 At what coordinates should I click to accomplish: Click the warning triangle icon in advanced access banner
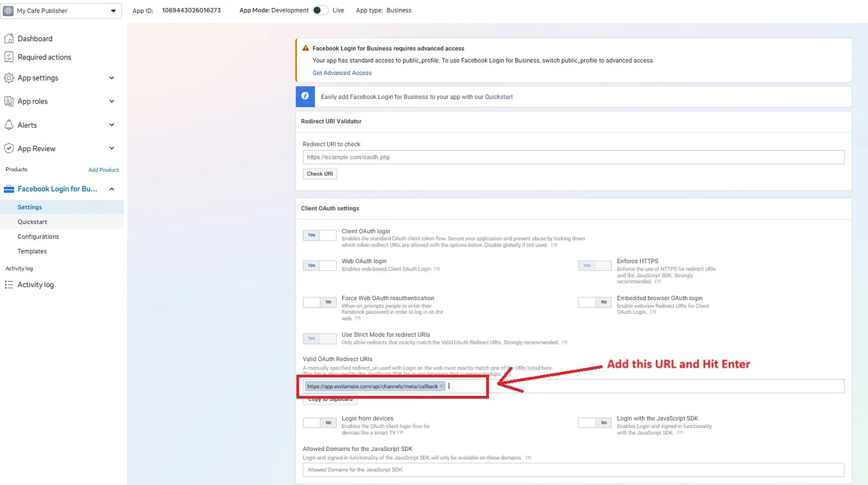[305, 48]
